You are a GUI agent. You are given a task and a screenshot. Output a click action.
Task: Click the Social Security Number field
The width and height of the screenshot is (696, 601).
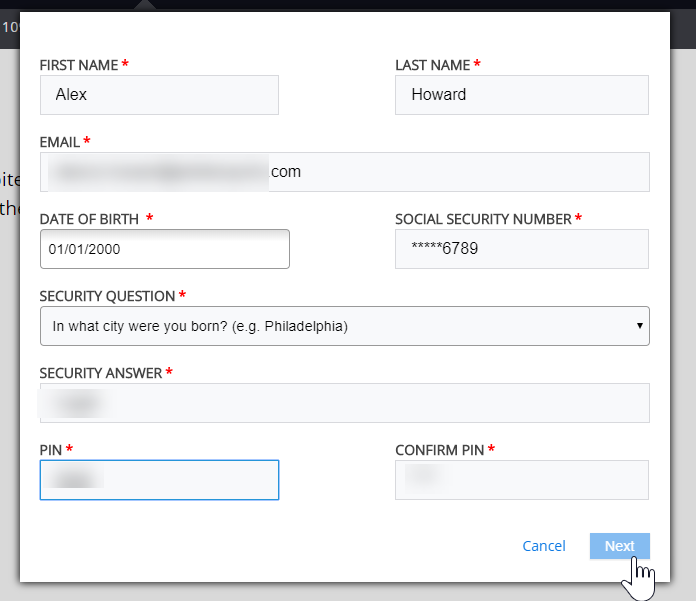pyautogui.click(x=521, y=249)
